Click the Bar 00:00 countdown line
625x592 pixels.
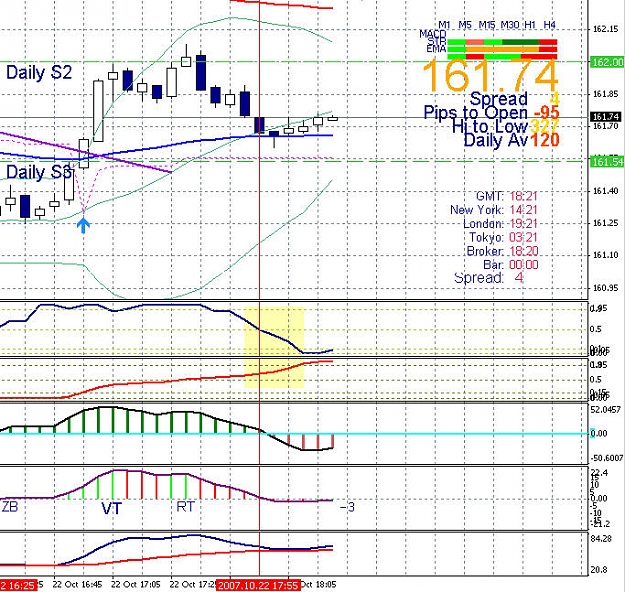[x=511, y=265]
